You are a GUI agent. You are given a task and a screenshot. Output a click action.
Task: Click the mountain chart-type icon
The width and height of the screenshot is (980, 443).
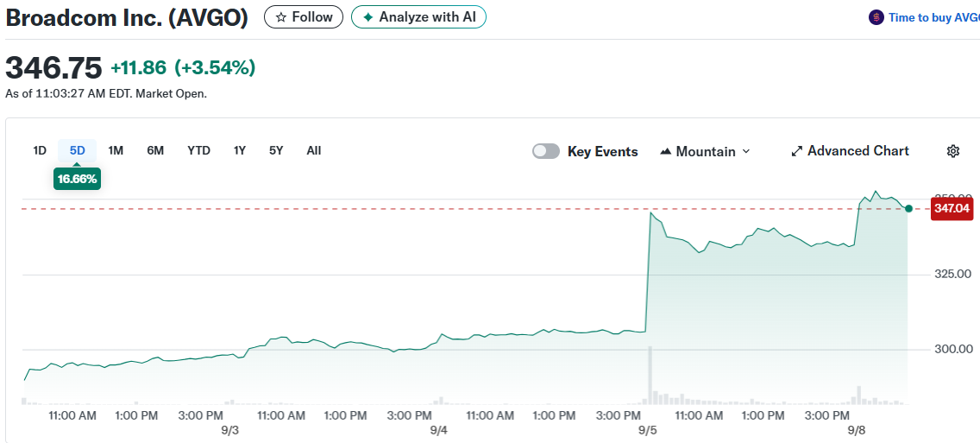point(666,151)
